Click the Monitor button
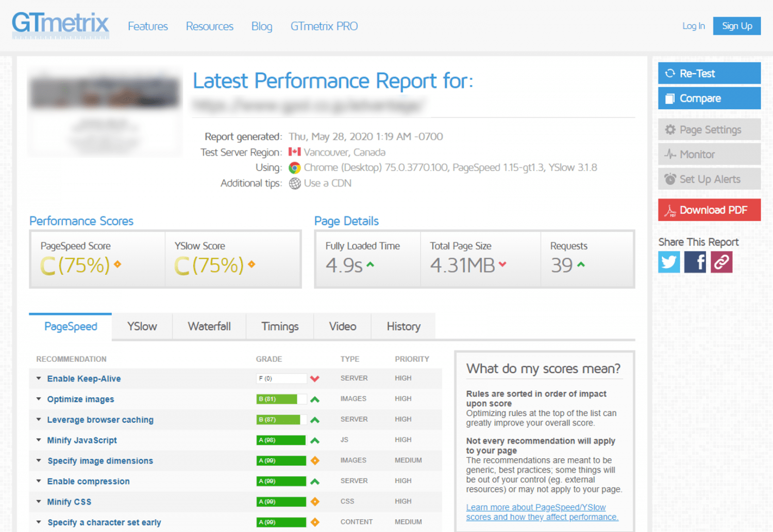Image resolution: width=773 pixels, height=532 pixels. (709, 154)
